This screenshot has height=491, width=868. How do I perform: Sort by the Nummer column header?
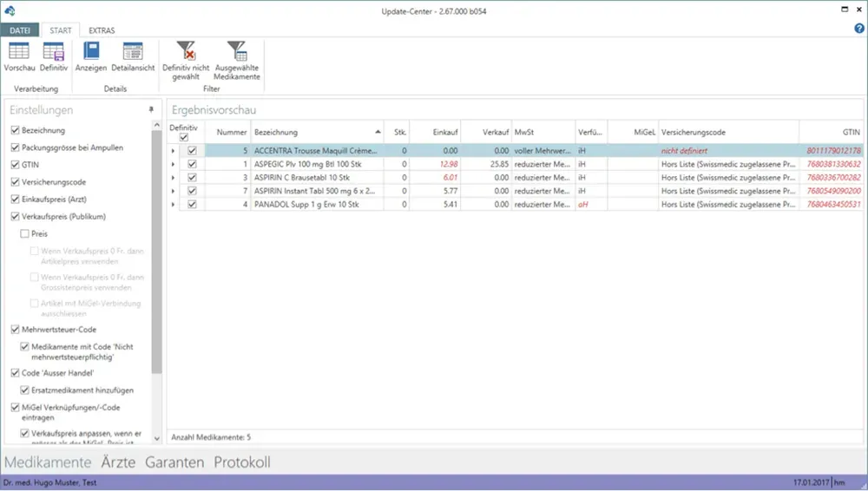(227, 132)
